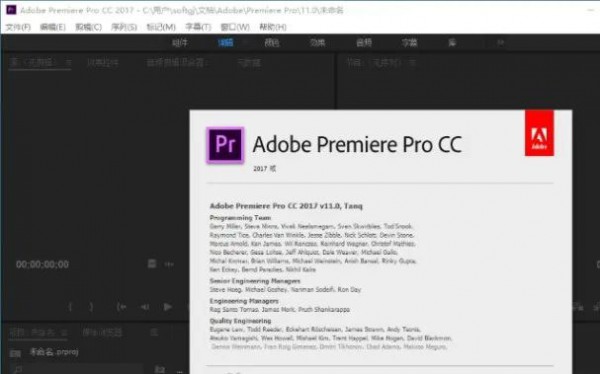Image resolution: width=600 pixels, height=374 pixels.
Task: Click the red Adobe logo in the About dialog
Action: pyautogui.click(x=539, y=133)
